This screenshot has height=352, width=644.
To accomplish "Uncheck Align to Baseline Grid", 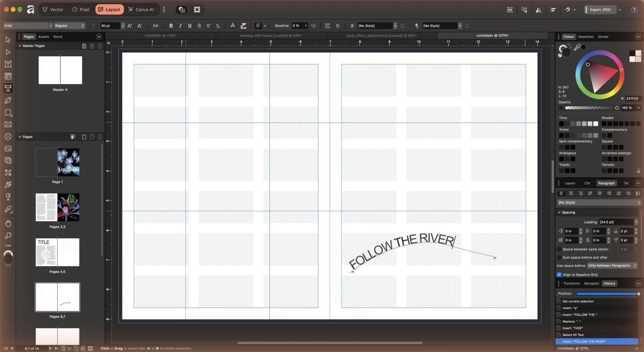I will coord(559,274).
